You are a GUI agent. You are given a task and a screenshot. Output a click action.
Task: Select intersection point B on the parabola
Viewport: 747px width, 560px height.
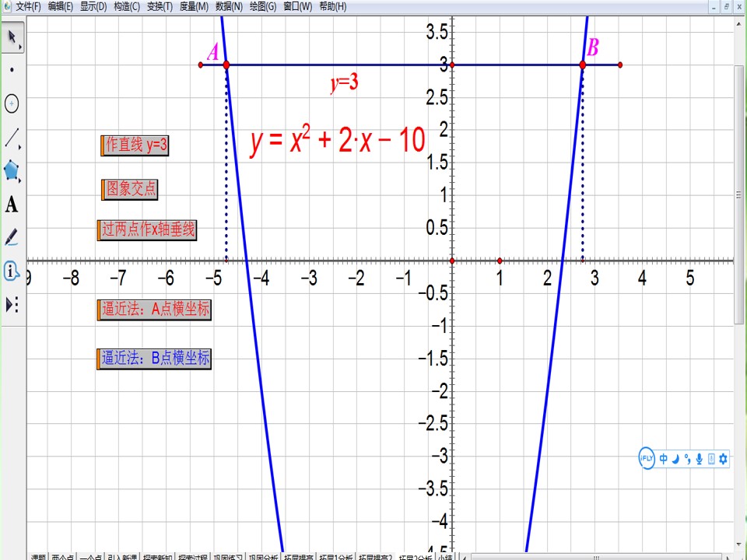(x=583, y=65)
